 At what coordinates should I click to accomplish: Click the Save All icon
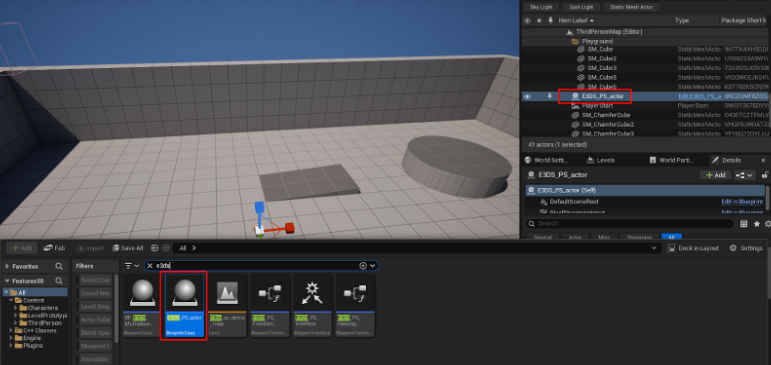coord(116,248)
